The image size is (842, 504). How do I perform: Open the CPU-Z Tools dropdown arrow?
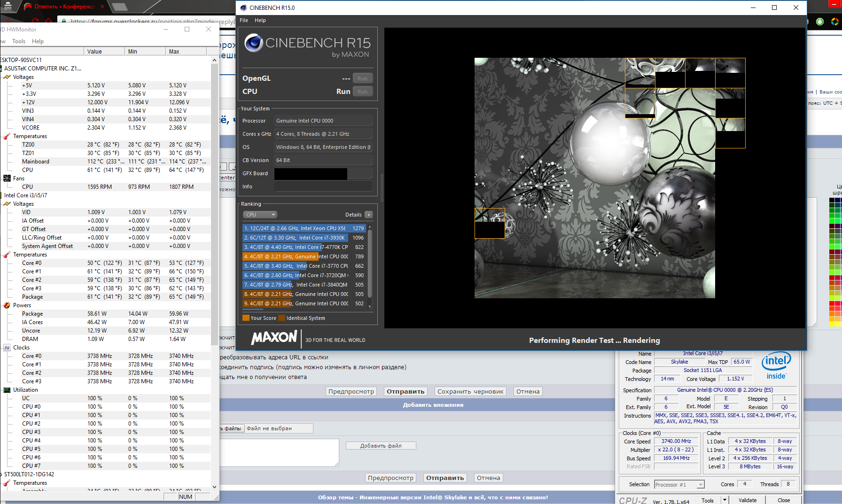[x=725, y=500]
